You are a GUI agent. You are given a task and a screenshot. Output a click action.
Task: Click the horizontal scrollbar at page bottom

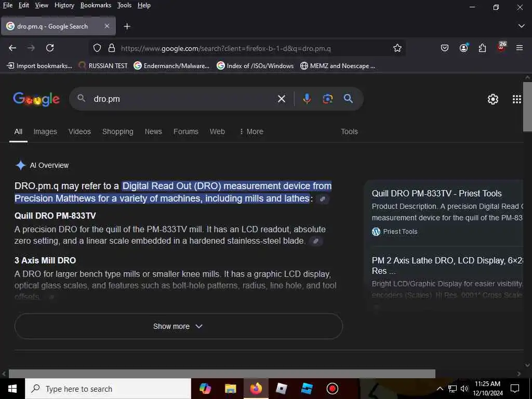222,374
